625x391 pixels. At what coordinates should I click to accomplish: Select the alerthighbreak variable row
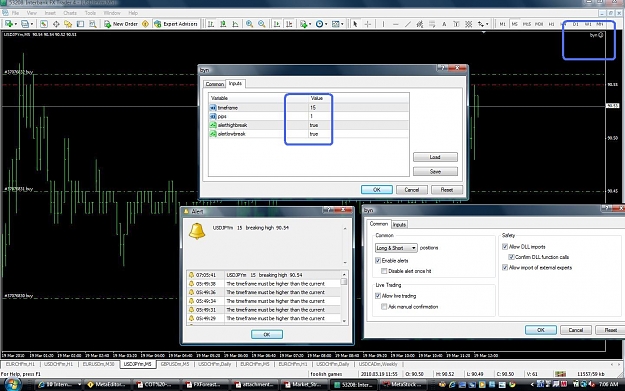(x=309, y=125)
